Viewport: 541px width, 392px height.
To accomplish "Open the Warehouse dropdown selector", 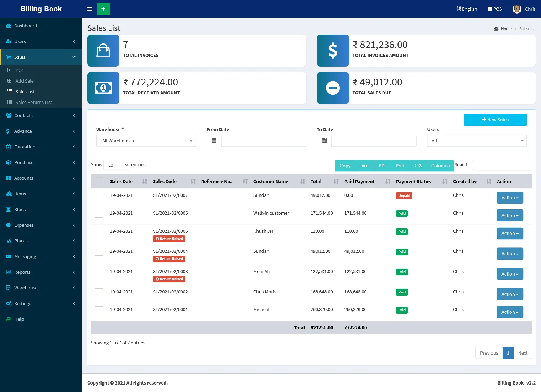I will click(146, 141).
